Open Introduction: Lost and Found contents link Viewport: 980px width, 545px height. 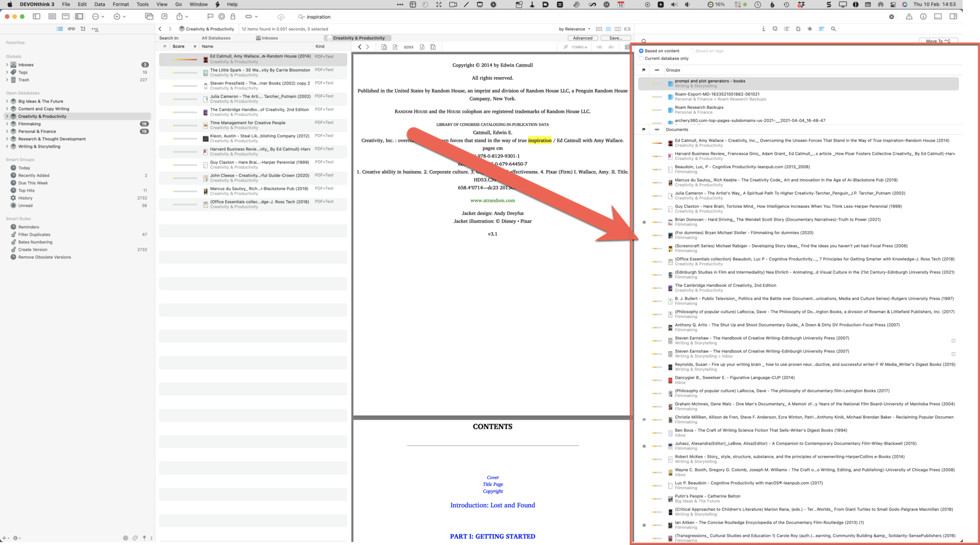(x=492, y=505)
